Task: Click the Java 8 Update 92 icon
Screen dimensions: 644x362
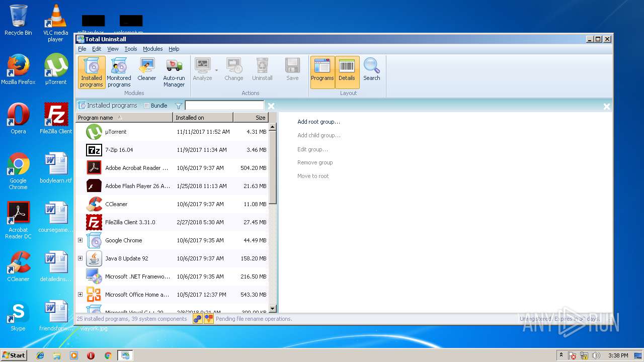Action: (94, 258)
